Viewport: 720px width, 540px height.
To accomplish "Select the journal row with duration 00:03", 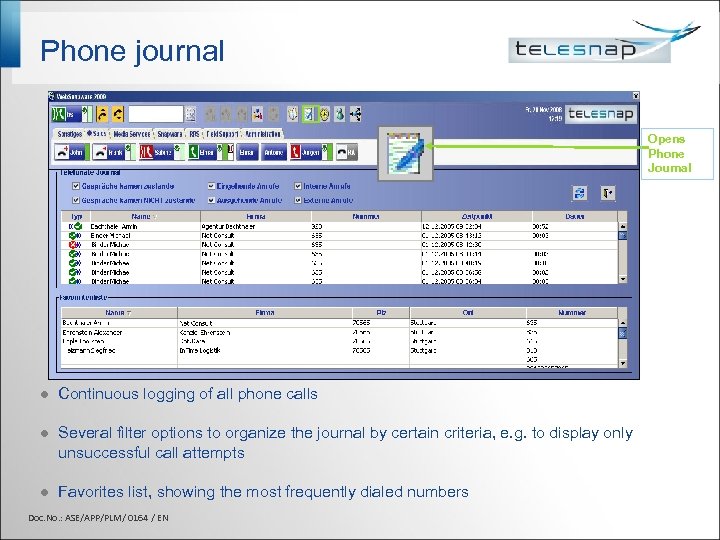I will click(340, 236).
